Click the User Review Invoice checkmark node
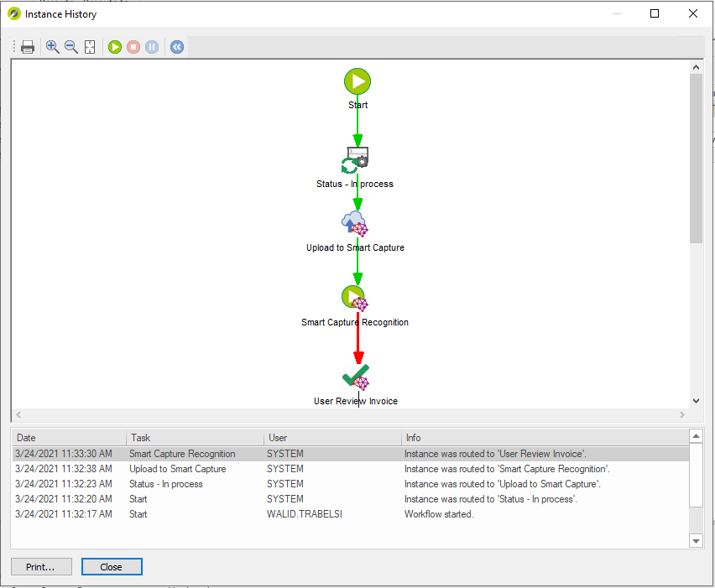This screenshot has height=588, width=715. 356,377
